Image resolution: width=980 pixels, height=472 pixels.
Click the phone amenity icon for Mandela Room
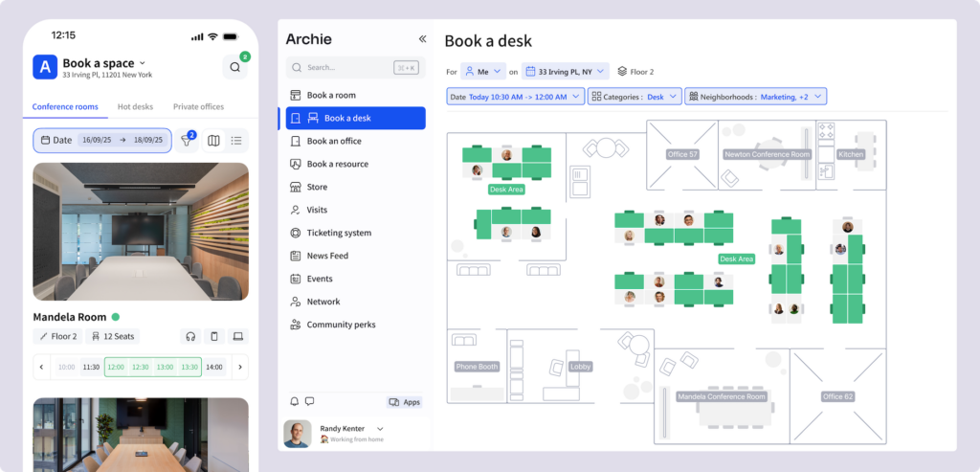(214, 336)
